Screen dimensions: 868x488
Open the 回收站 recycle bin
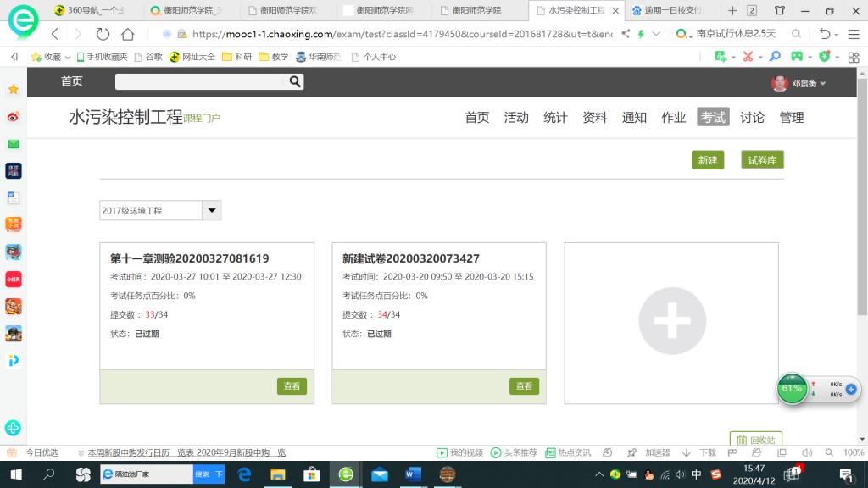pyautogui.click(x=755, y=440)
